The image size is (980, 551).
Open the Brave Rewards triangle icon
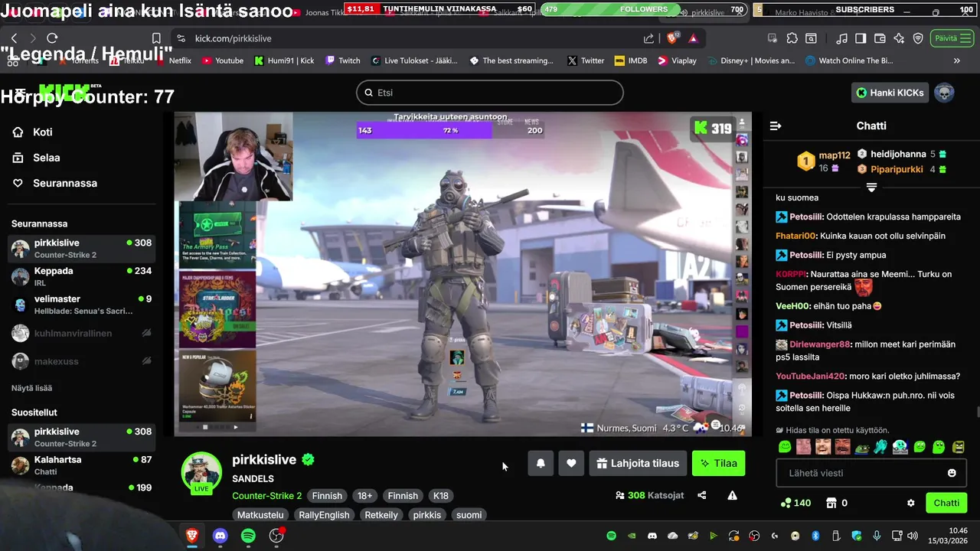click(x=693, y=38)
